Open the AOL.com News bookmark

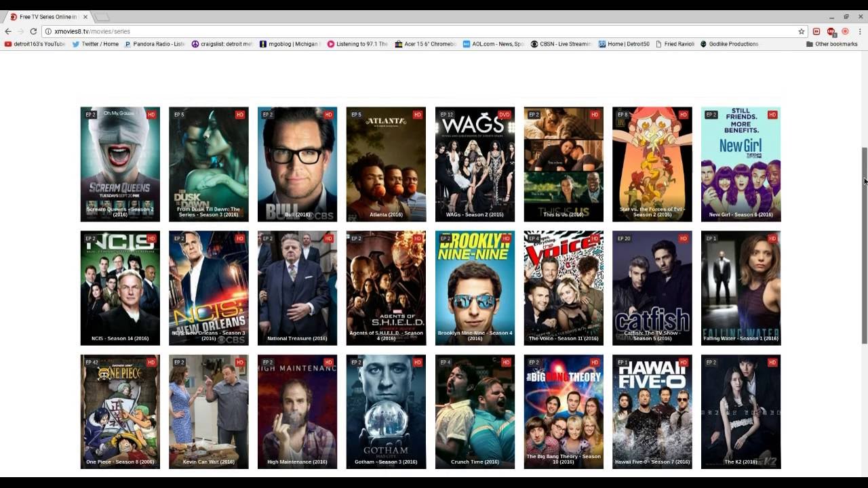click(x=494, y=44)
